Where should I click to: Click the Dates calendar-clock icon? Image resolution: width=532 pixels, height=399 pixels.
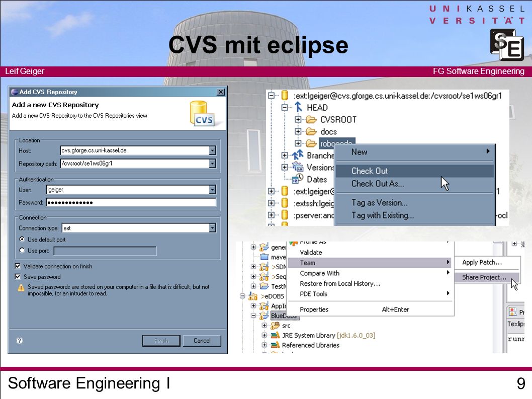(298, 179)
